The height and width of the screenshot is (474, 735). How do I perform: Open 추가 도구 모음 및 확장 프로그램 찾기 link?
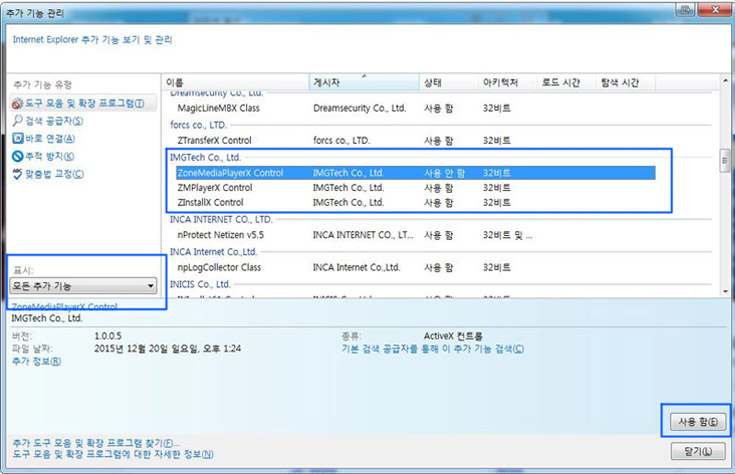[x=96, y=442]
